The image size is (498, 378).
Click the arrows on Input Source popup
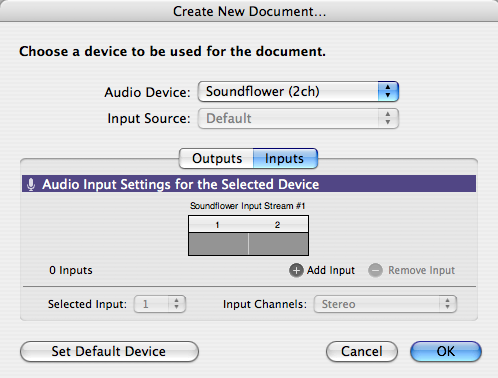pyautogui.click(x=388, y=118)
